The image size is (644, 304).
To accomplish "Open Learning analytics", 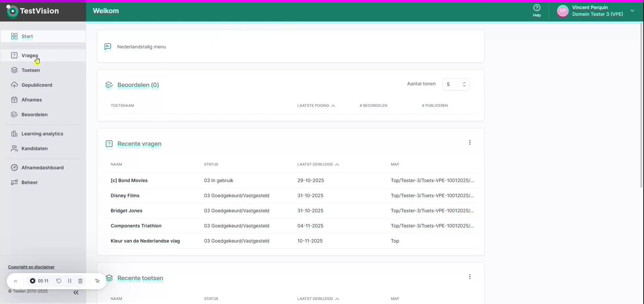I will 42,134.
